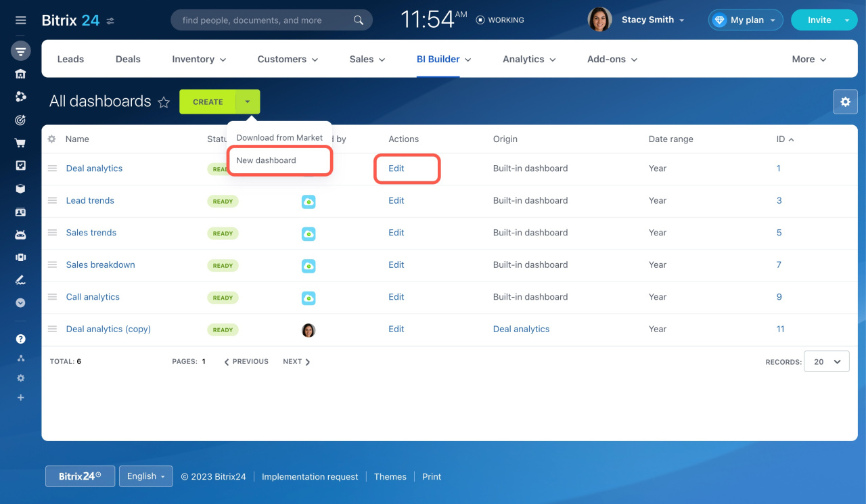Toggle the favorite star beside All dashboards
Screen dimensions: 866x504
tap(164, 102)
